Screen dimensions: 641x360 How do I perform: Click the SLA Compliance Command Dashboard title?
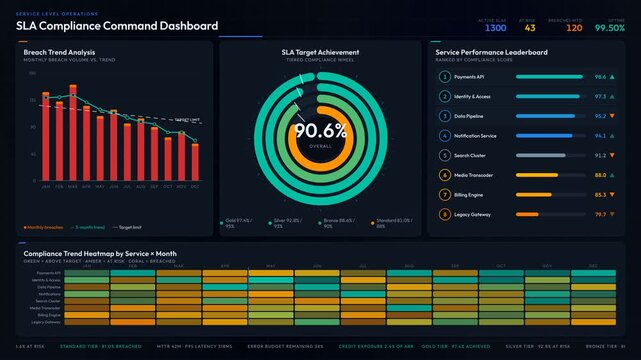(x=117, y=26)
